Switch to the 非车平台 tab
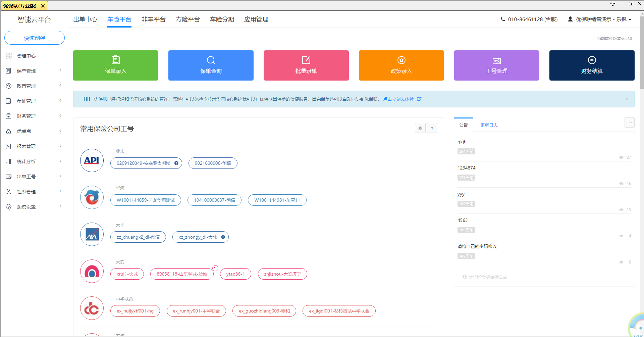This screenshot has width=644, height=337. click(x=154, y=19)
